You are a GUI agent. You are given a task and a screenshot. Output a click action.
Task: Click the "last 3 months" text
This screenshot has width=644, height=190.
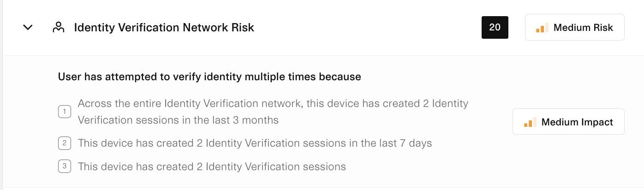pyautogui.click(x=249, y=120)
